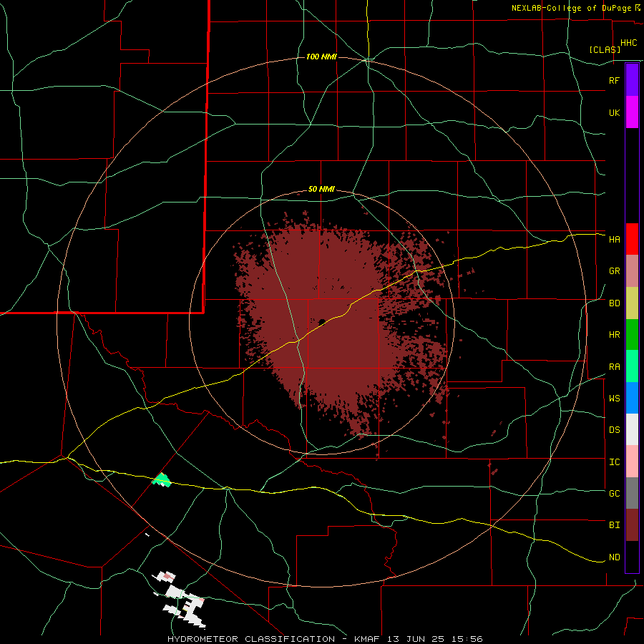Image resolution: width=644 pixels, height=644 pixels.
Task: Click the 'GR' legend label
Action: click(x=614, y=271)
